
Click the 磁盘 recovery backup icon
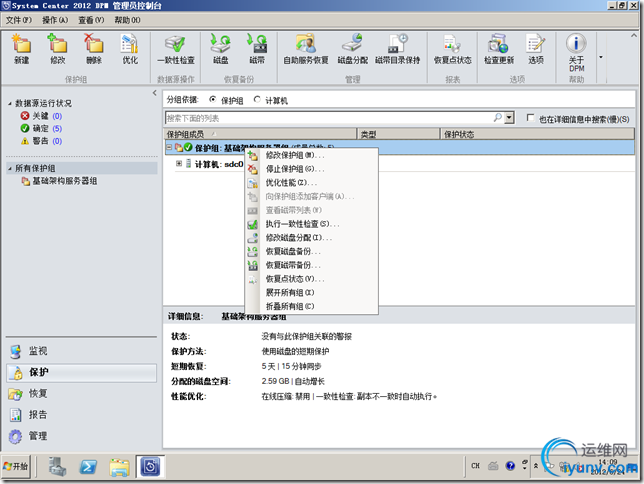tap(221, 49)
